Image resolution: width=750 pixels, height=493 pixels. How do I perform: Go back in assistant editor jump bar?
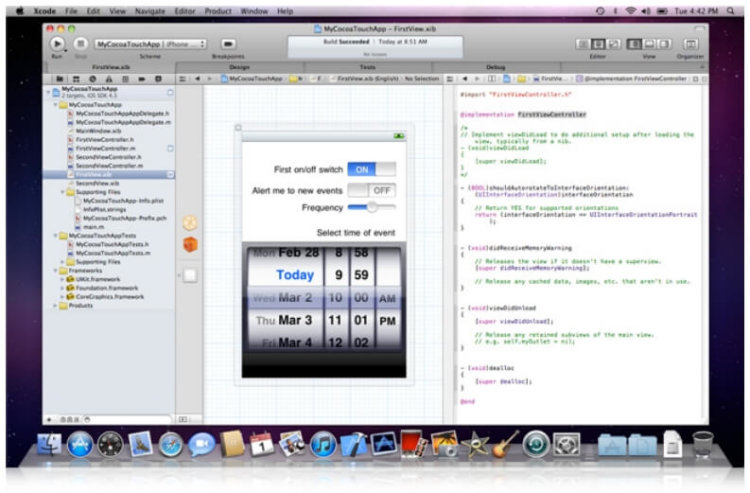[x=464, y=79]
